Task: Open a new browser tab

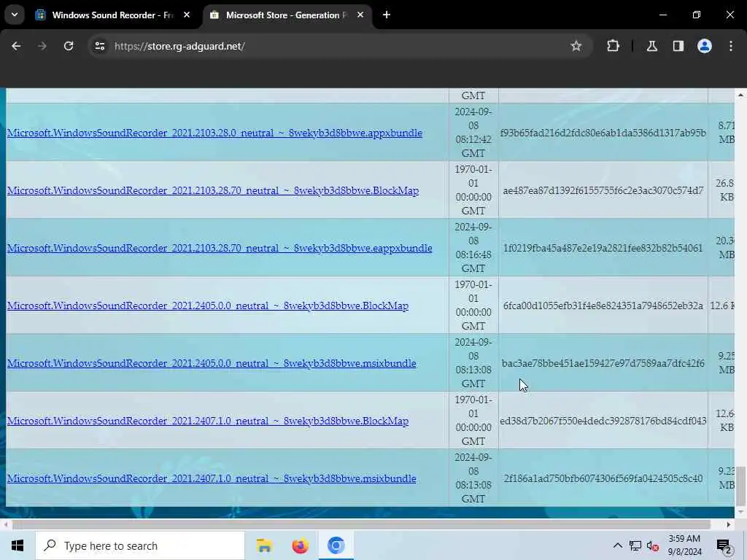Action: click(x=387, y=15)
